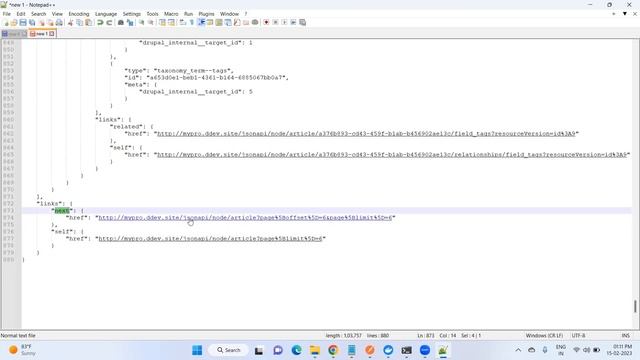Click the final 'self' href page limit link

click(x=210, y=238)
